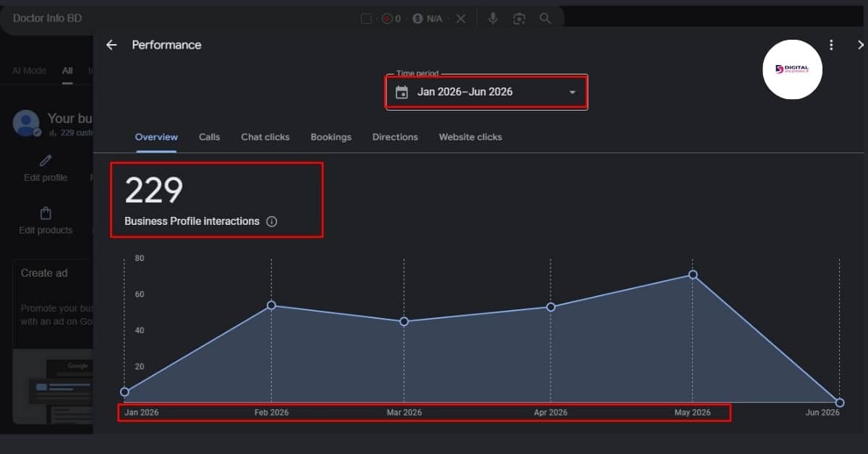Open search by image camera icon
The height and width of the screenshot is (454, 868).
point(519,18)
